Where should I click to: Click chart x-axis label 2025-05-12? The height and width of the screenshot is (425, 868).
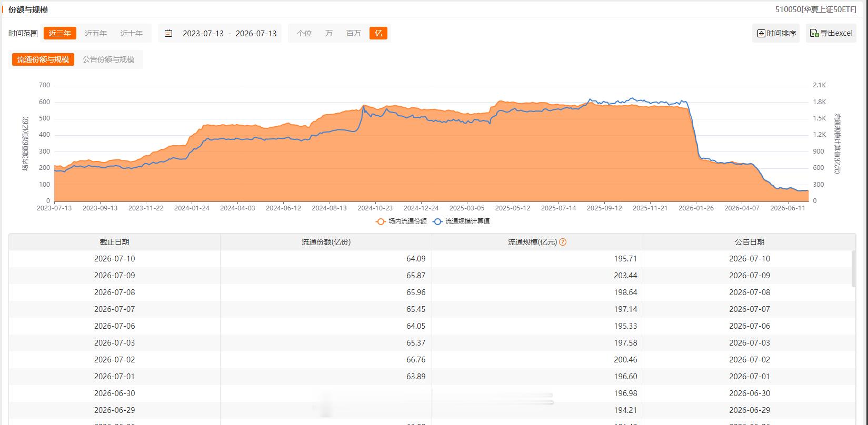(x=513, y=208)
